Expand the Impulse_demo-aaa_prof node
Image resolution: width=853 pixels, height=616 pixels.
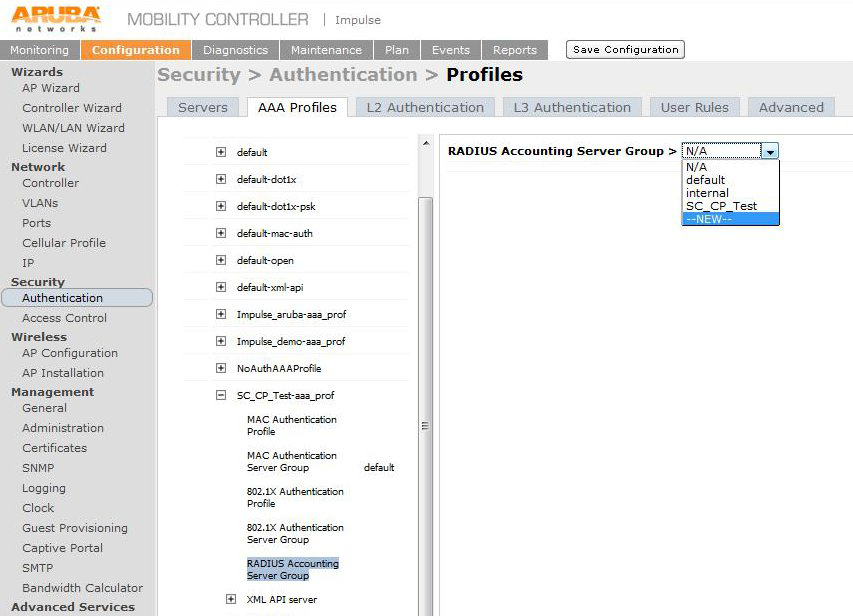[221, 341]
